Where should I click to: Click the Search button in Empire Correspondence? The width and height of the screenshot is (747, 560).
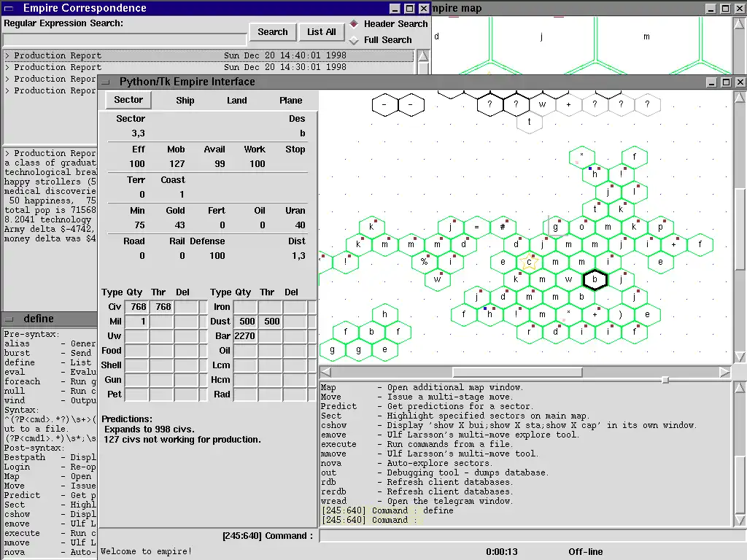click(273, 32)
